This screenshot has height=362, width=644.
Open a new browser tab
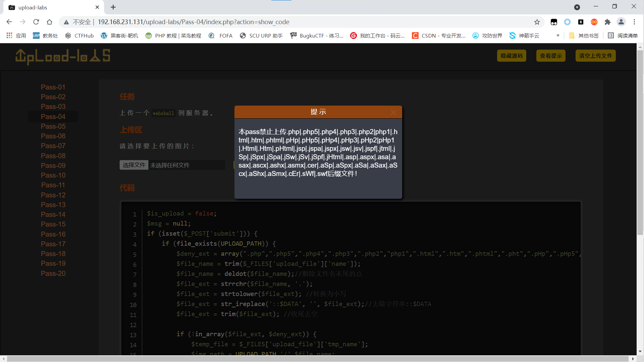[113, 7]
